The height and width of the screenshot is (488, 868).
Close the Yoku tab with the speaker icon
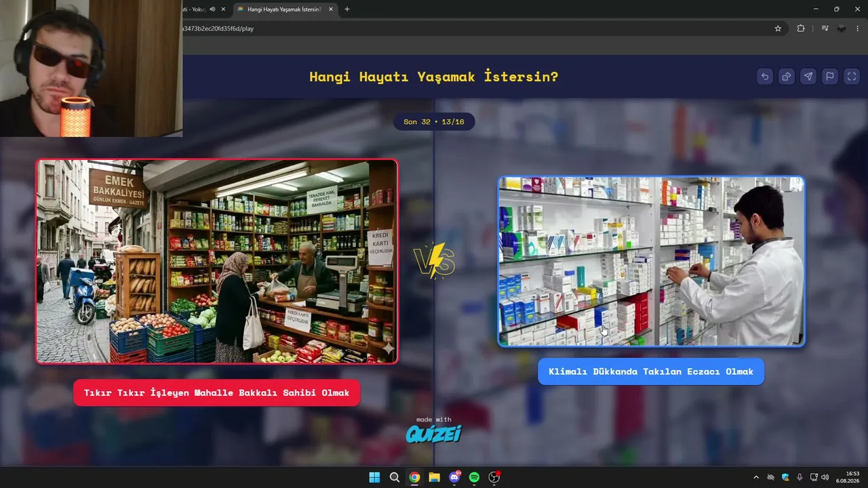point(223,9)
